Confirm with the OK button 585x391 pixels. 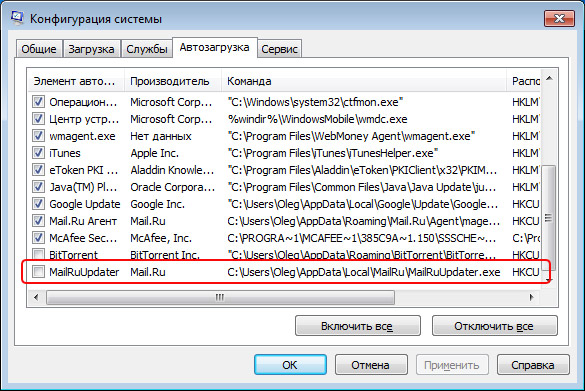[x=290, y=365]
